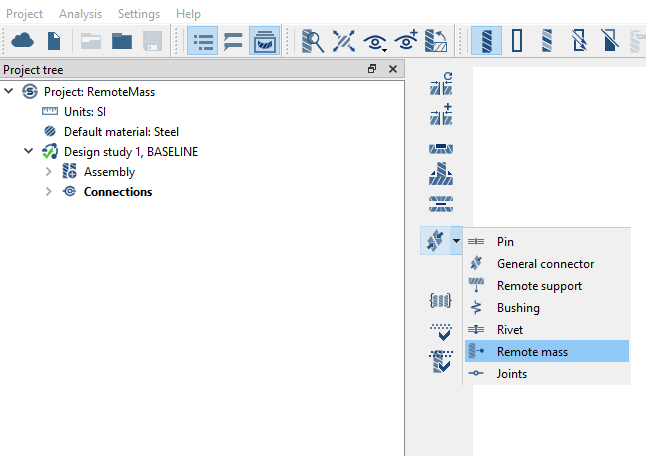Toggle the project tree list view button

click(x=203, y=41)
